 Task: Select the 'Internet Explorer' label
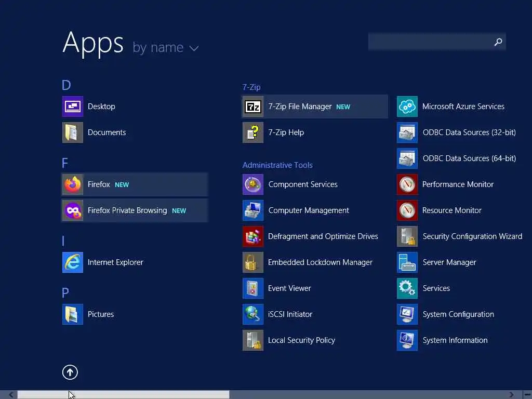pos(115,262)
